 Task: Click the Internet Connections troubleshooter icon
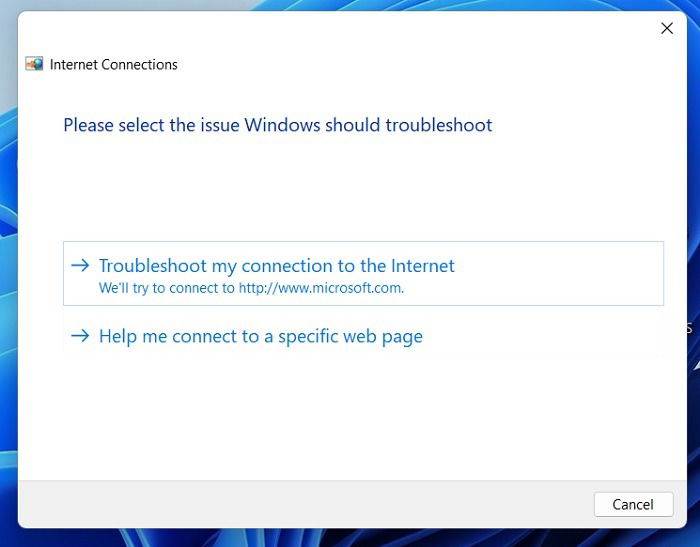[34, 64]
